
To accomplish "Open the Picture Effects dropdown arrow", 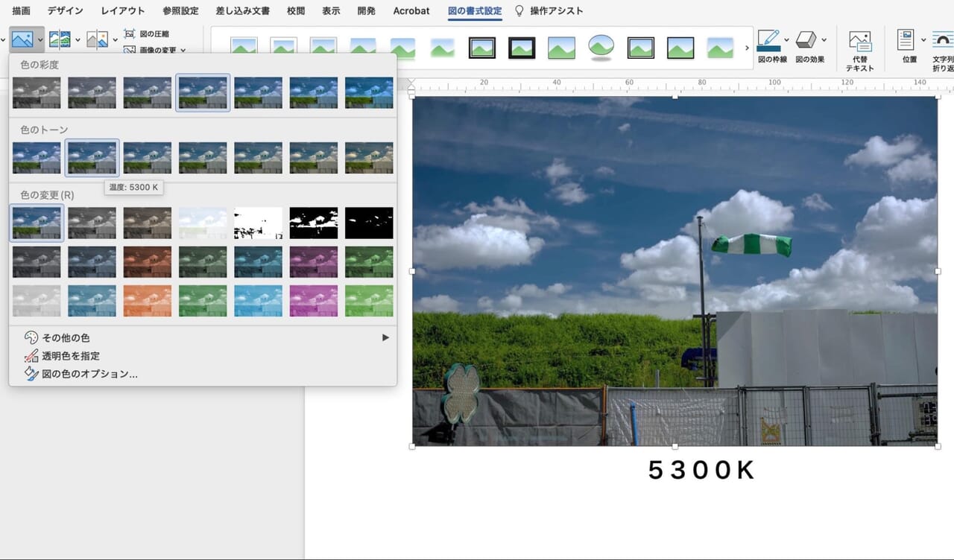I will click(824, 40).
